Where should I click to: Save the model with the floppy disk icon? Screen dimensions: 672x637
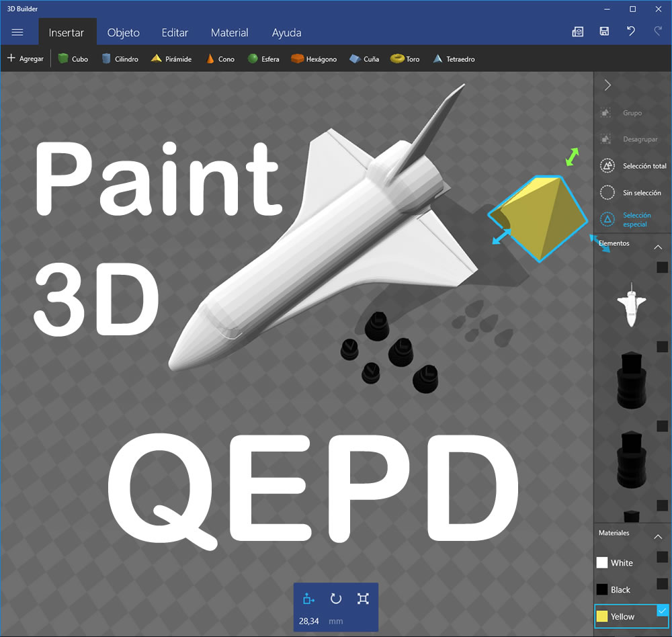click(x=604, y=32)
